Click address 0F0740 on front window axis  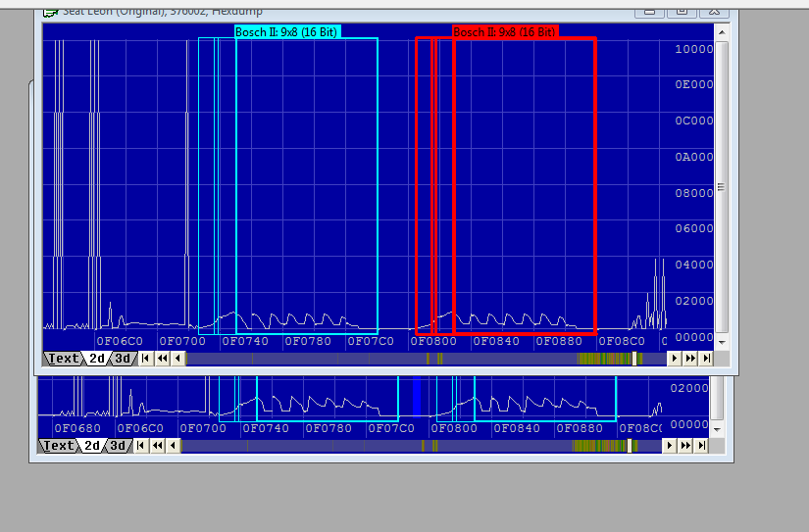pos(245,341)
